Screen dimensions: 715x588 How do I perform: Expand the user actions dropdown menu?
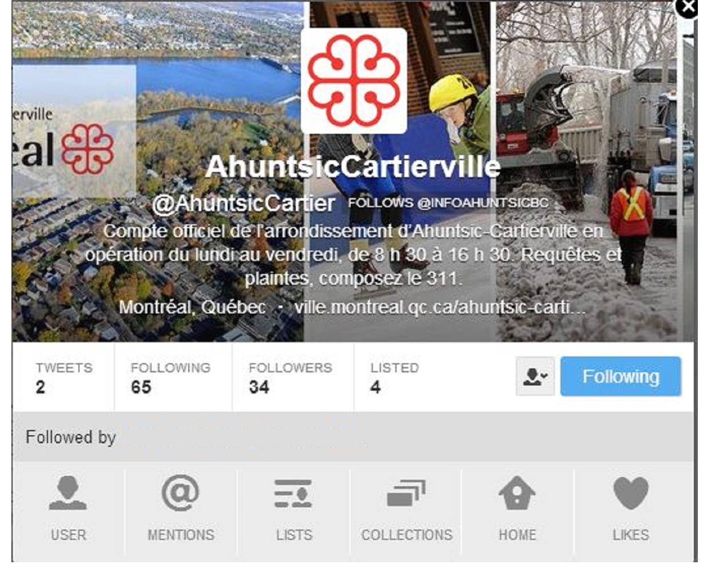[x=535, y=376]
